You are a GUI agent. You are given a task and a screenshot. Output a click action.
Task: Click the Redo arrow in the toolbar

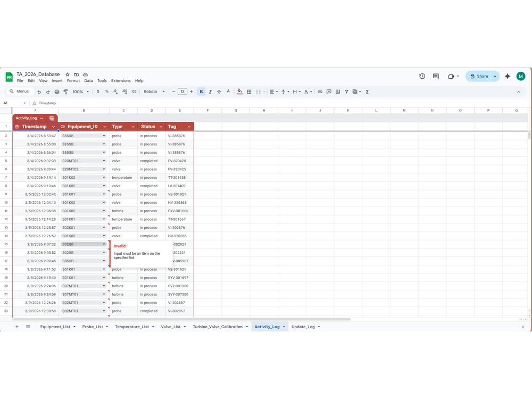[48, 92]
